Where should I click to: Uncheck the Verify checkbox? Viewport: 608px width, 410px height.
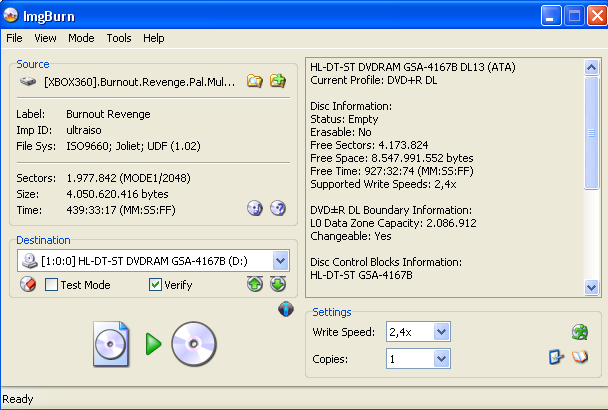click(155, 285)
